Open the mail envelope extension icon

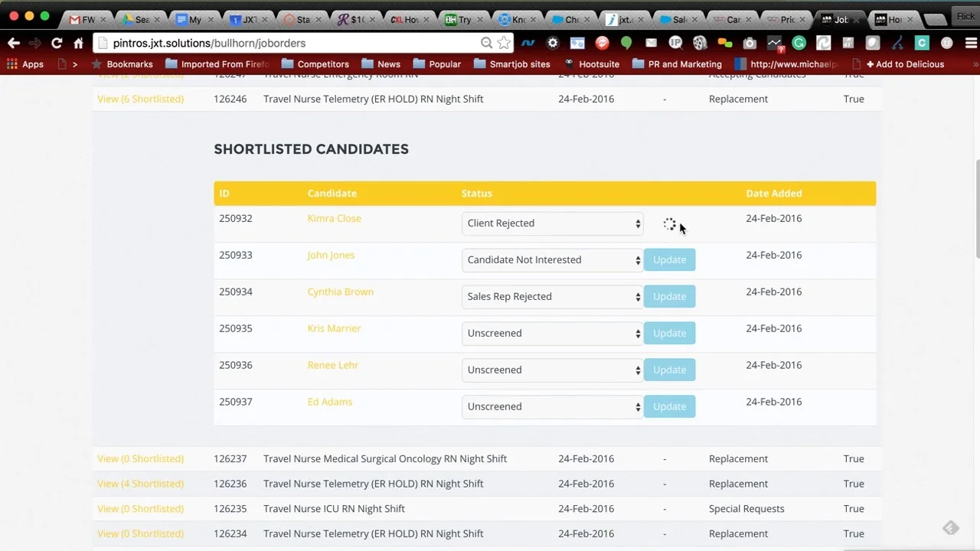click(651, 44)
